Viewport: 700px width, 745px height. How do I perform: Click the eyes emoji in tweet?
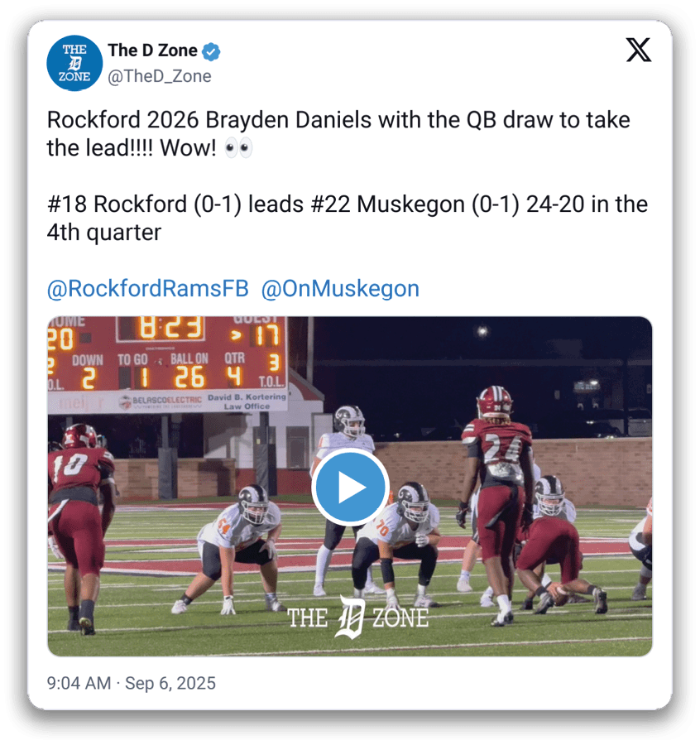click(x=238, y=149)
